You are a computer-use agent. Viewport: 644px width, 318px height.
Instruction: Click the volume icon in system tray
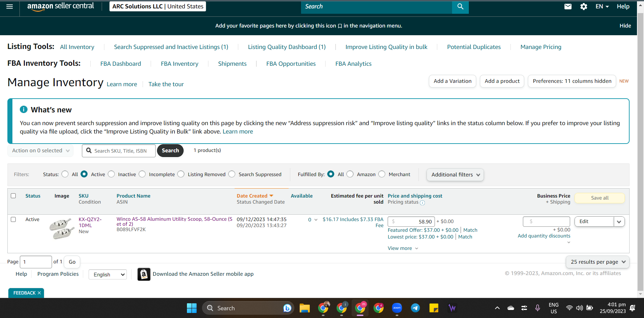(579, 308)
